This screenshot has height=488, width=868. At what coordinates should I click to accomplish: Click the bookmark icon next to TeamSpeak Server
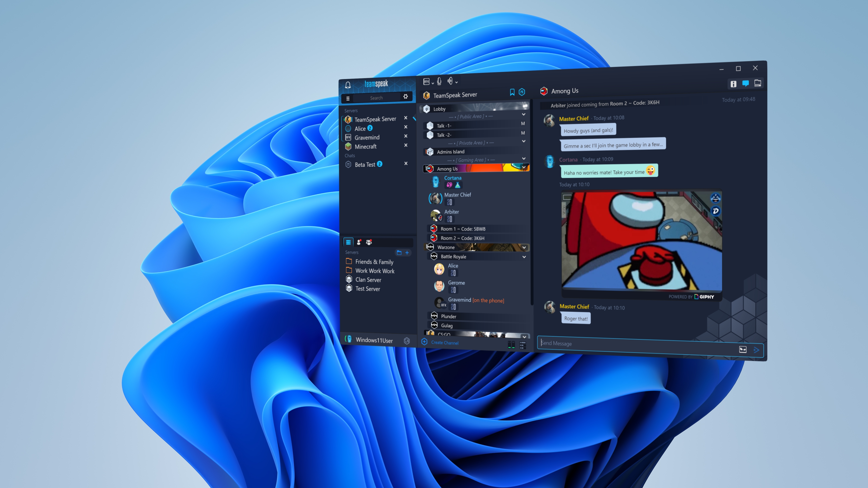coord(512,92)
